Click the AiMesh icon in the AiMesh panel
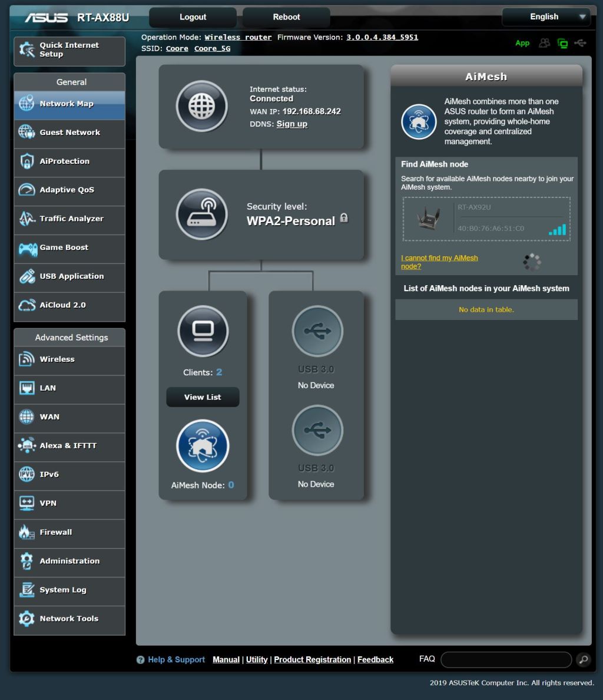The height and width of the screenshot is (700, 603). tap(418, 121)
